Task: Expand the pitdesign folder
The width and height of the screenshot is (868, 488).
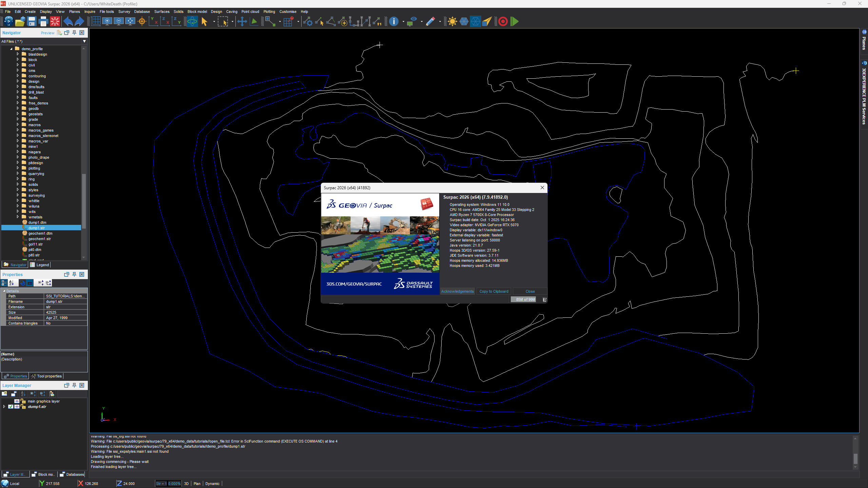Action: [18, 163]
